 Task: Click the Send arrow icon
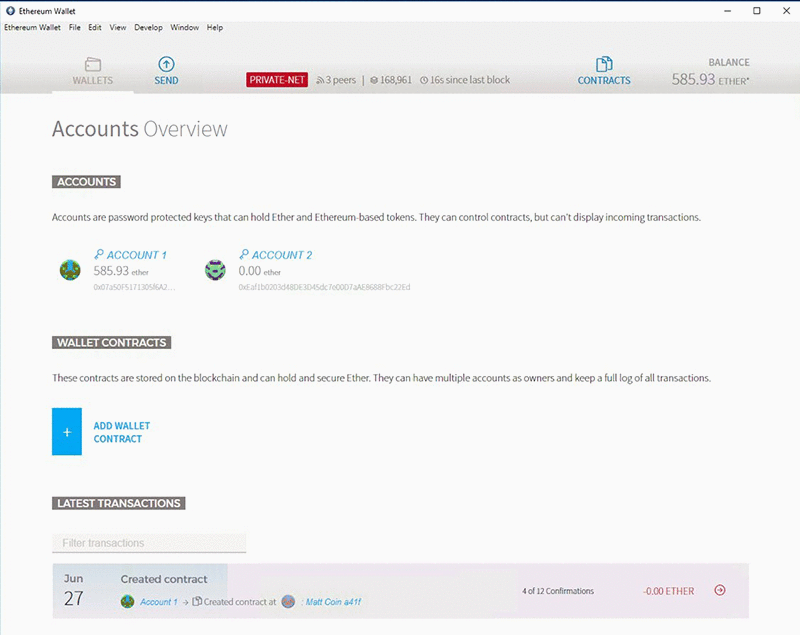[166, 64]
